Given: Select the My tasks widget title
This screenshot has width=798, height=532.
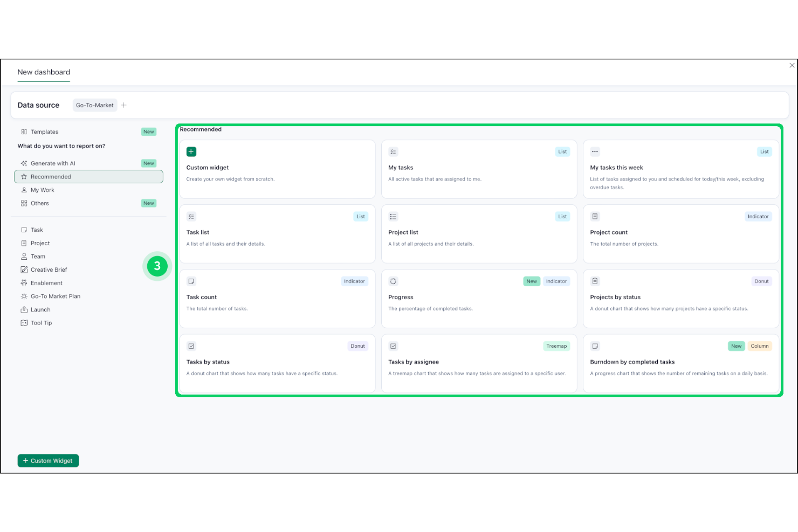Looking at the screenshot, I should tap(401, 168).
